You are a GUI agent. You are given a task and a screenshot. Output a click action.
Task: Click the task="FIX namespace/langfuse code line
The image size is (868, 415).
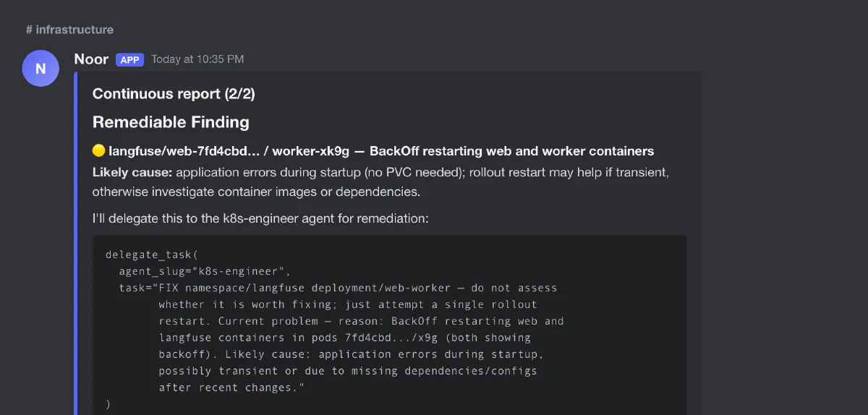point(338,288)
